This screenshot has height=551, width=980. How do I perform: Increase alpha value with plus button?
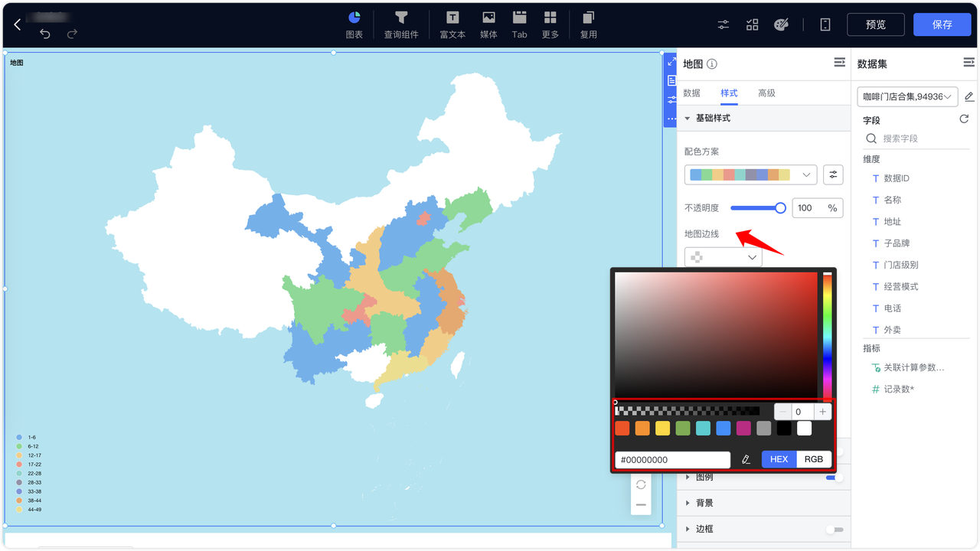823,412
